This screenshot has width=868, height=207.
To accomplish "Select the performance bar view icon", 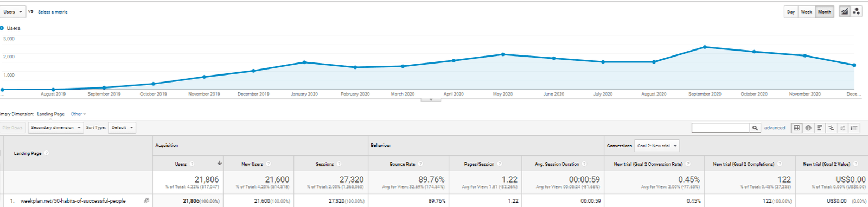I will click(x=820, y=128).
